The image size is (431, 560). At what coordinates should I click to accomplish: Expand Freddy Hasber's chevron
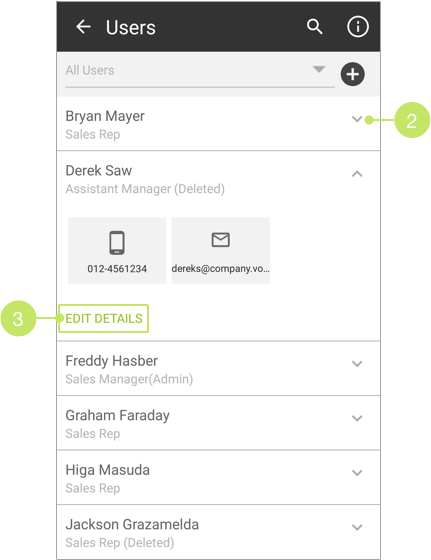click(357, 364)
